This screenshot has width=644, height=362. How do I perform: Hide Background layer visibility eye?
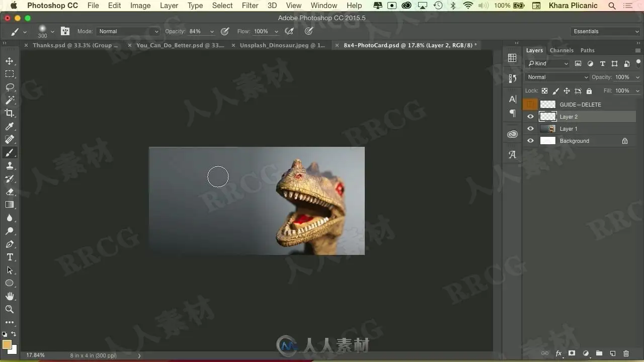pyautogui.click(x=530, y=141)
